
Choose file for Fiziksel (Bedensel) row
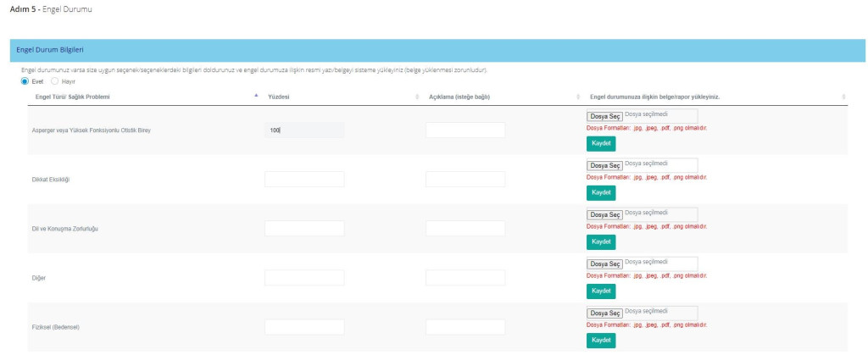coord(604,313)
